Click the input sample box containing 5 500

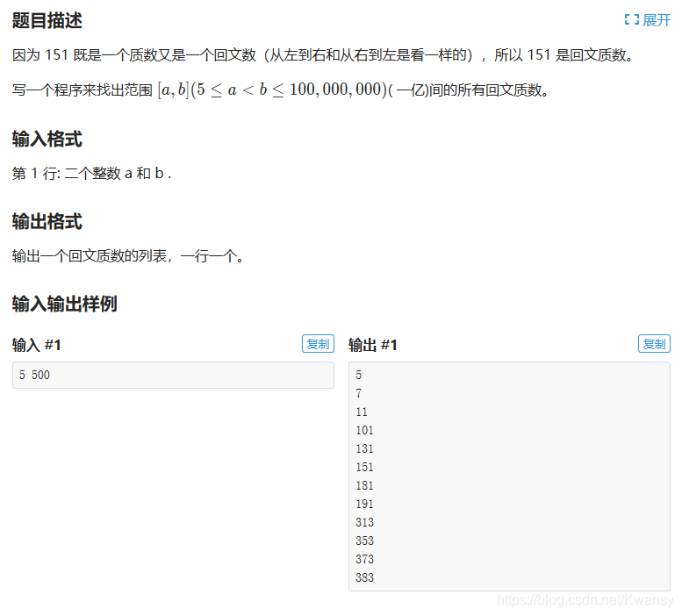pyautogui.click(x=173, y=376)
